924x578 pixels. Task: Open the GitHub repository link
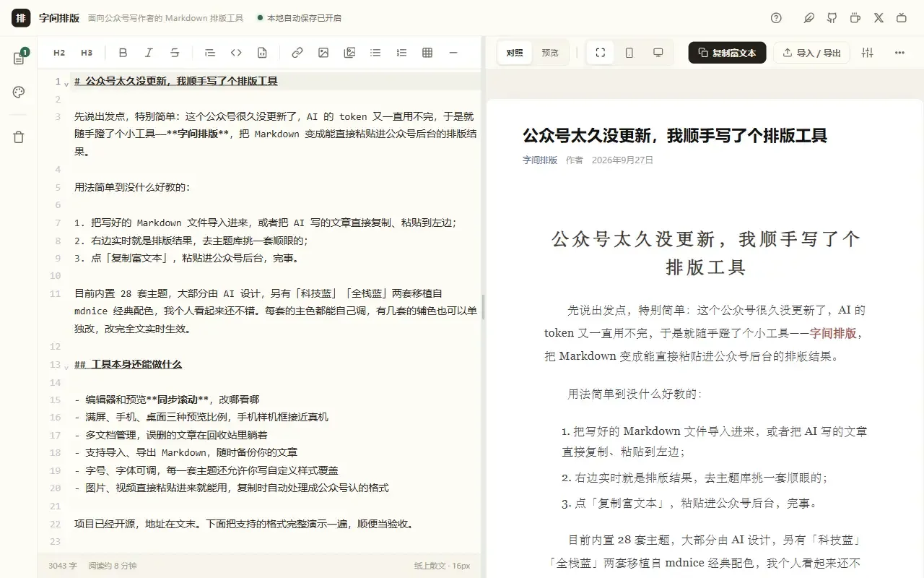point(832,18)
